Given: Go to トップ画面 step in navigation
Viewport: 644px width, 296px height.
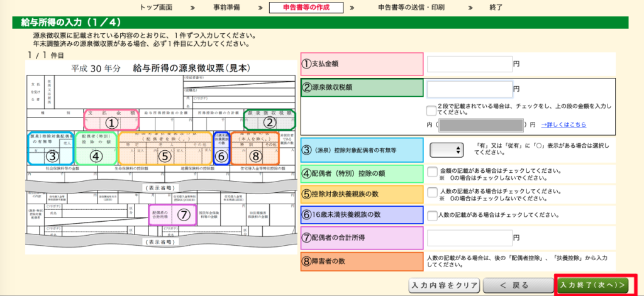Looking at the screenshot, I should click(x=155, y=8).
